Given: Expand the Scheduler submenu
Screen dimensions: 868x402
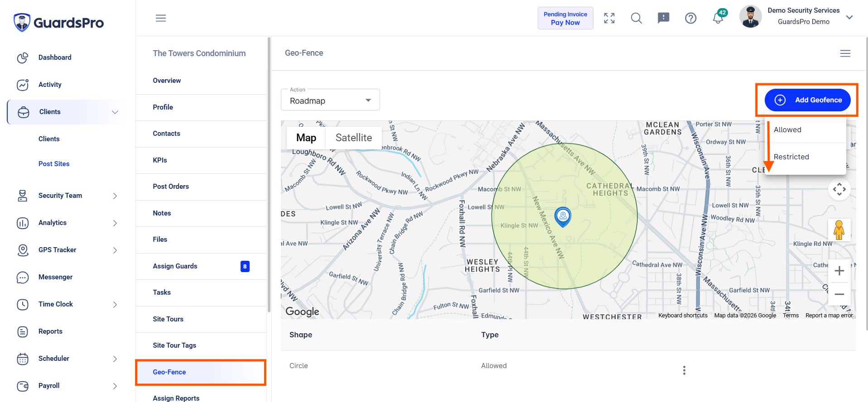Looking at the screenshot, I should point(115,359).
